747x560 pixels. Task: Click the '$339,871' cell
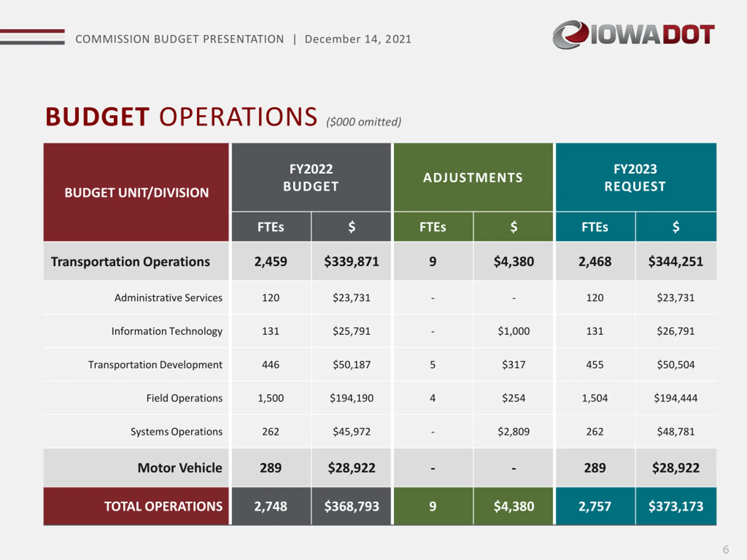coord(351,261)
